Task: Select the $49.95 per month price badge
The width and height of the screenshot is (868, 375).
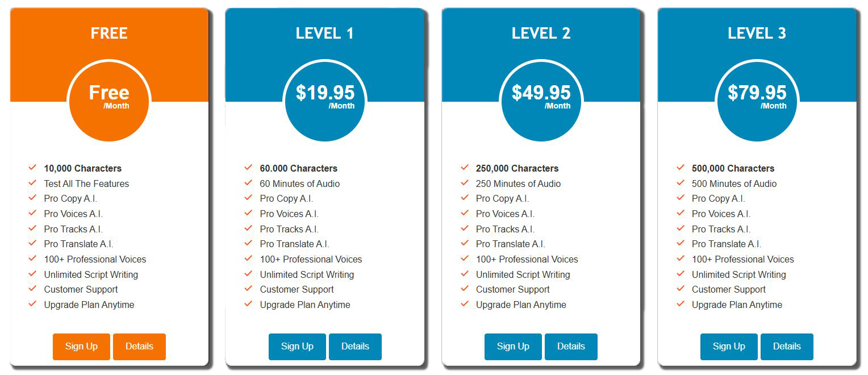Action: (541, 101)
